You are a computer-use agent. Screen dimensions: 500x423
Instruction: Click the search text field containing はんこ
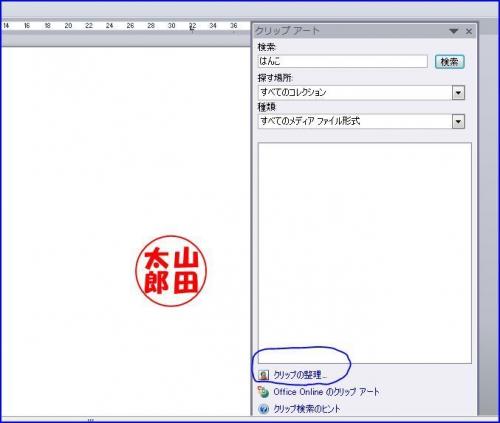tap(342, 61)
